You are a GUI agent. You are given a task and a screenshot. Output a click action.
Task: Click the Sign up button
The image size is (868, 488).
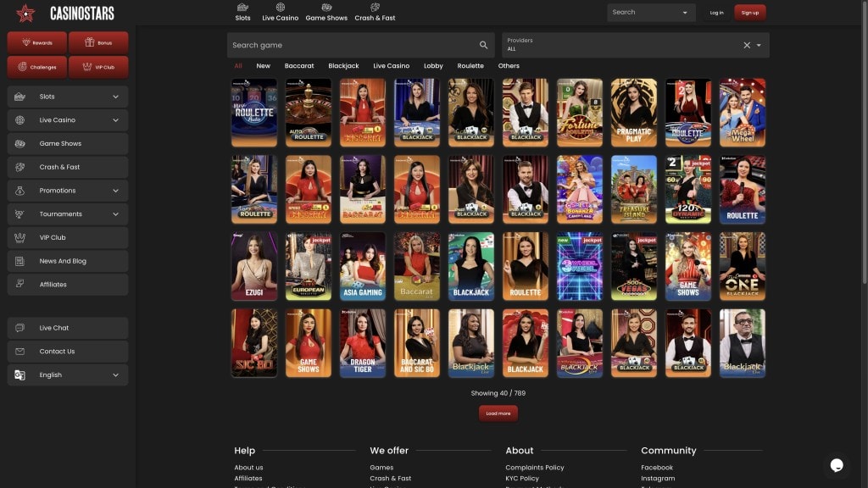[750, 13]
